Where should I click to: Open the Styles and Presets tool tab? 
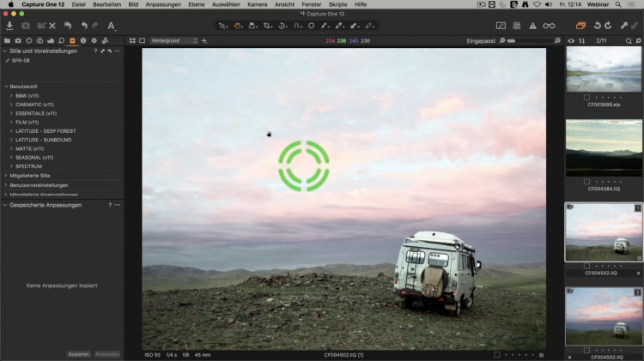click(x=72, y=40)
